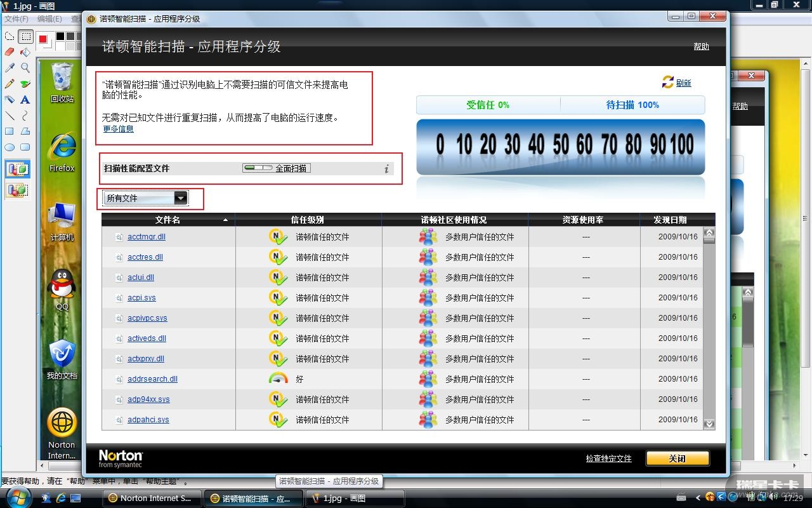This screenshot has height=508, width=812.
Task: Click the Norton trust icon for acctmgr.dll
Action: pyautogui.click(x=278, y=237)
